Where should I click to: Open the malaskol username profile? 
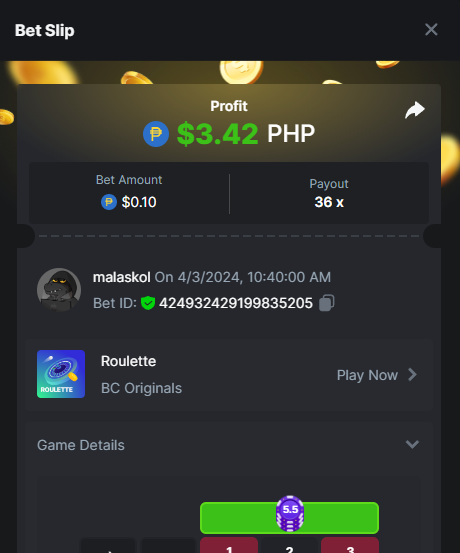[x=122, y=277]
